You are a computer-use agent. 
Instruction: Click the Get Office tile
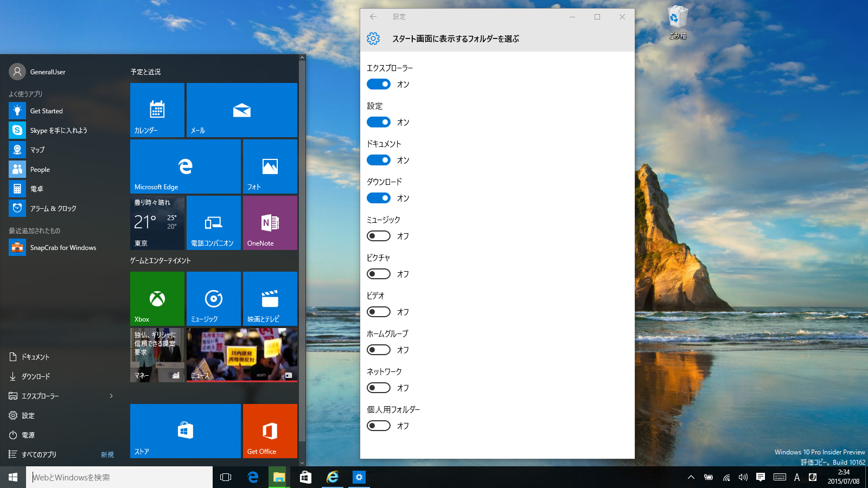[270, 431]
